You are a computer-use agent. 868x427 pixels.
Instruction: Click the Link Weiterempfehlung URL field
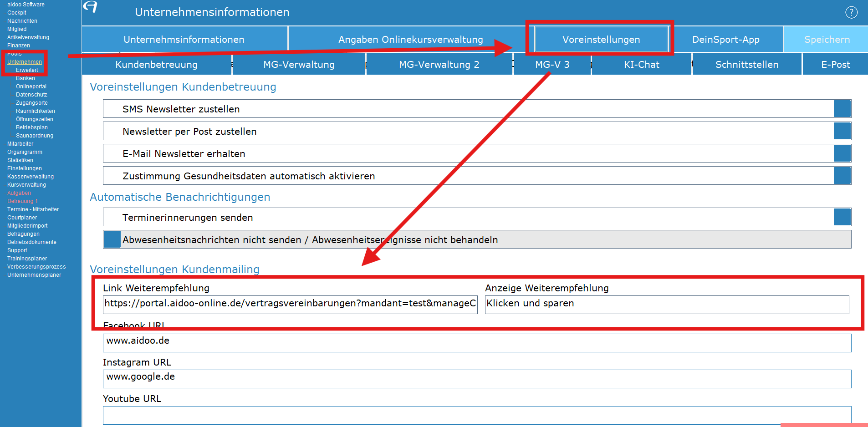[x=290, y=304]
